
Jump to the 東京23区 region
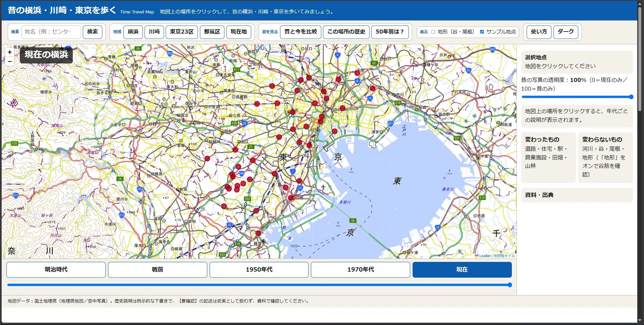point(182,32)
